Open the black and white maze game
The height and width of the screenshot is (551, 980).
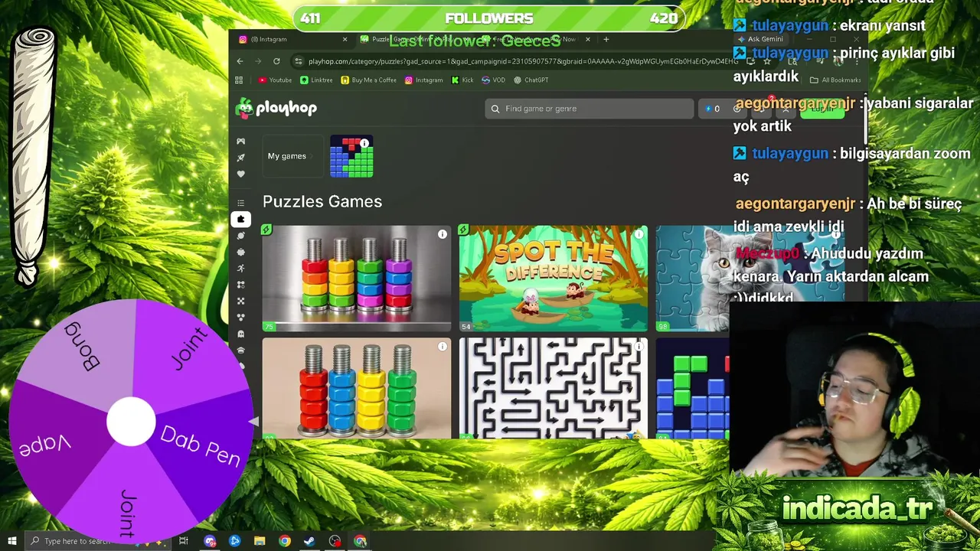pos(553,389)
